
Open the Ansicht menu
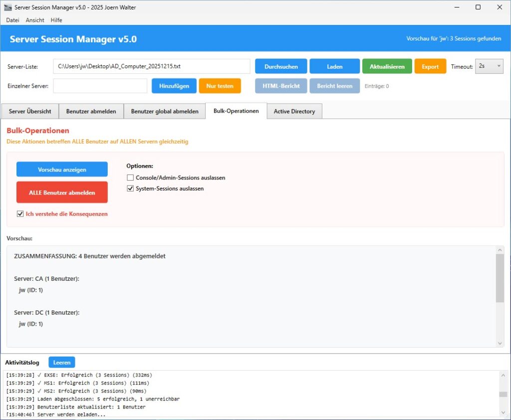[x=35, y=20]
